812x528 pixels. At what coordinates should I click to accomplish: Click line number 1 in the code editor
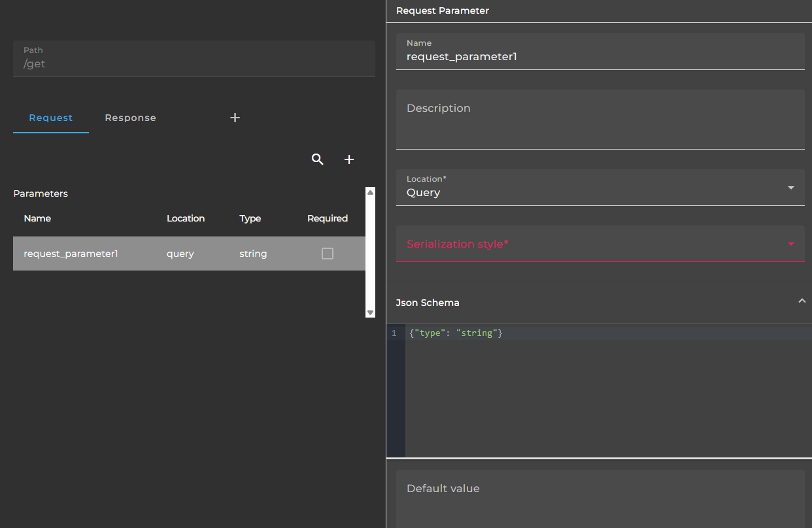(394, 333)
